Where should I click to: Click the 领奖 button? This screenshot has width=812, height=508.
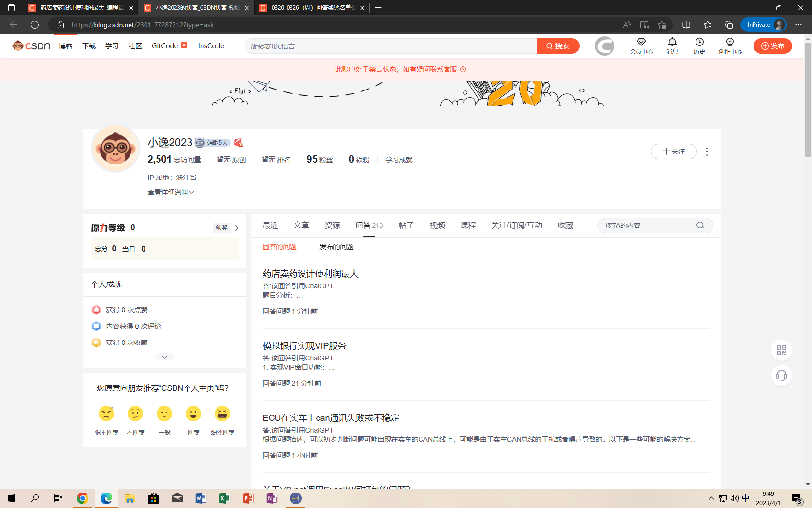tap(221, 228)
